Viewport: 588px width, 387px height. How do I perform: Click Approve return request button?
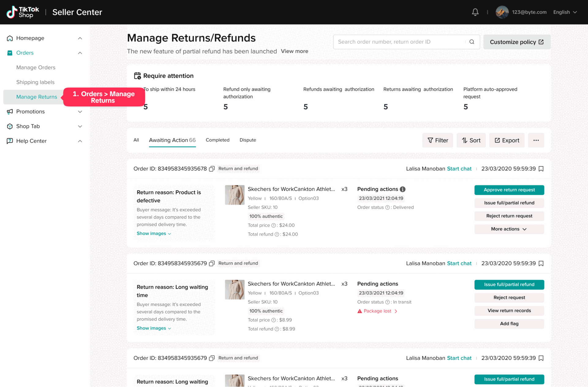(509, 190)
